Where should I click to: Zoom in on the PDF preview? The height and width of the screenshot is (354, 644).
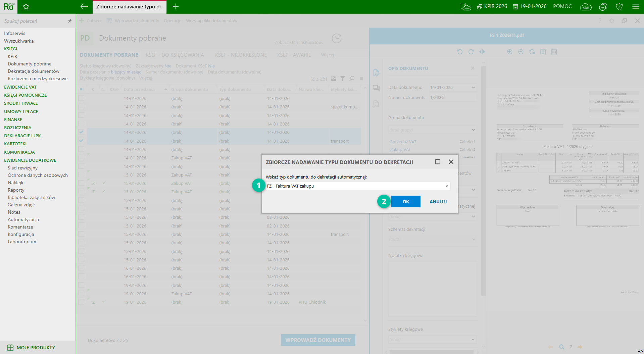(509, 52)
